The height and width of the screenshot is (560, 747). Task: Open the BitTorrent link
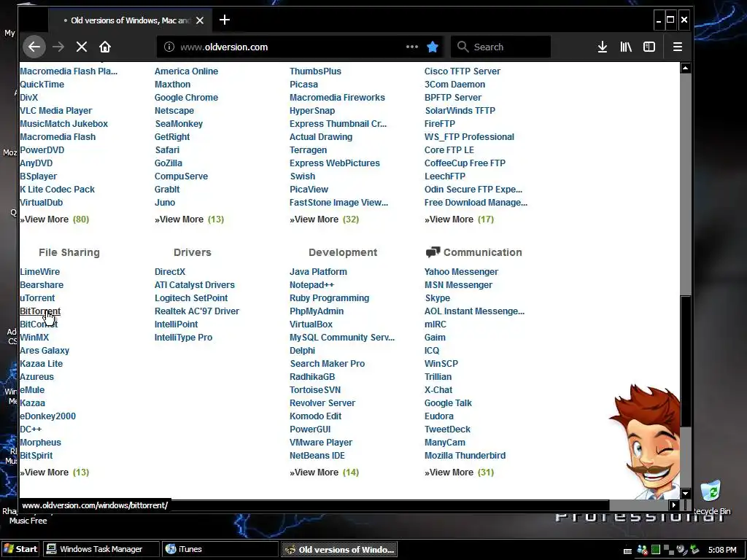pyautogui.click(x=40, y=311)
